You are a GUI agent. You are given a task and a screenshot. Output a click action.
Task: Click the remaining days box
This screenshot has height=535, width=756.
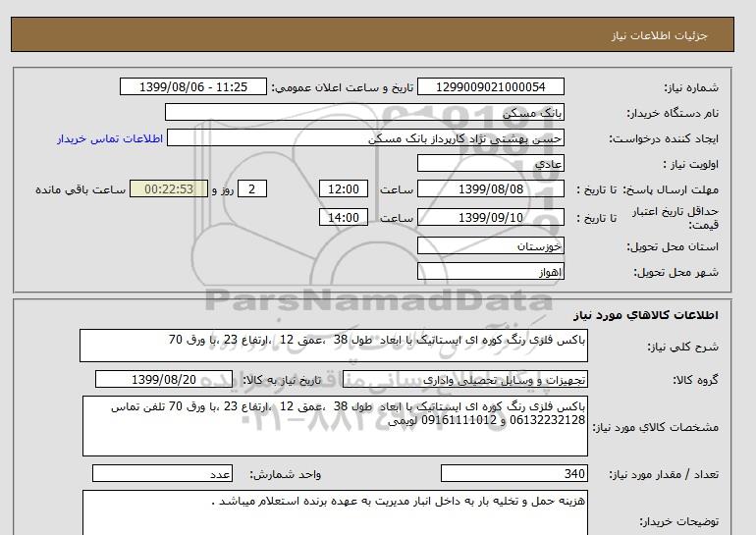[252, 189]
